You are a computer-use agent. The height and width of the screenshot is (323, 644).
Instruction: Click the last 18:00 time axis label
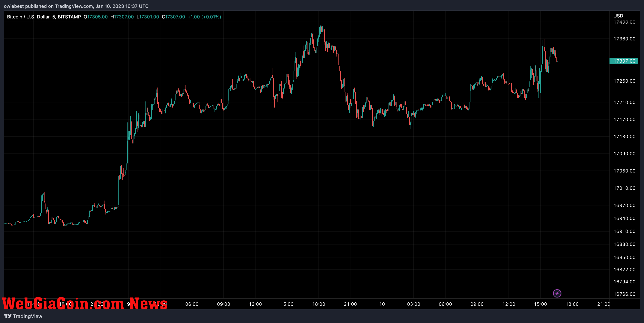pyautogui.click(x=572, y=304)
